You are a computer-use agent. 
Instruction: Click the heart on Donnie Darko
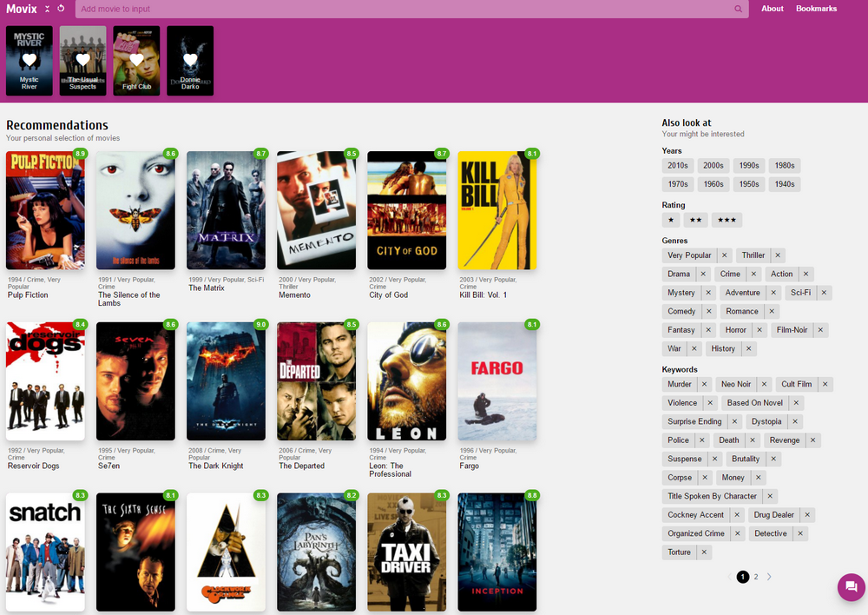(x=190, y=60)
